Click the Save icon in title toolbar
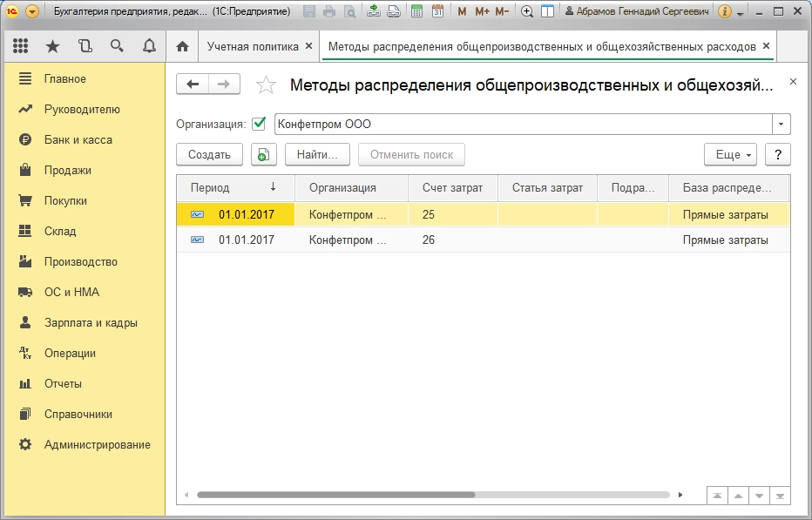Screen dimensions: 812x520 [309, 10]
